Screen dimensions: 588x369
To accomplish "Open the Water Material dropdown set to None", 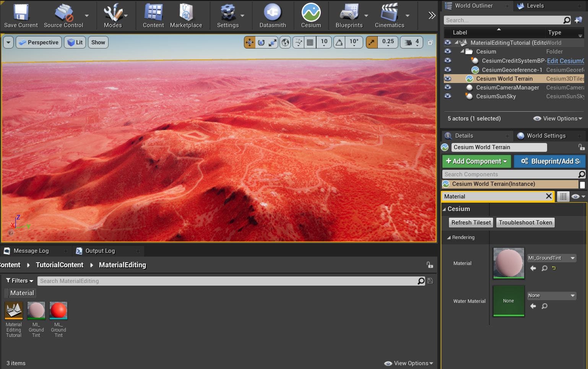I will click(551, 295).
